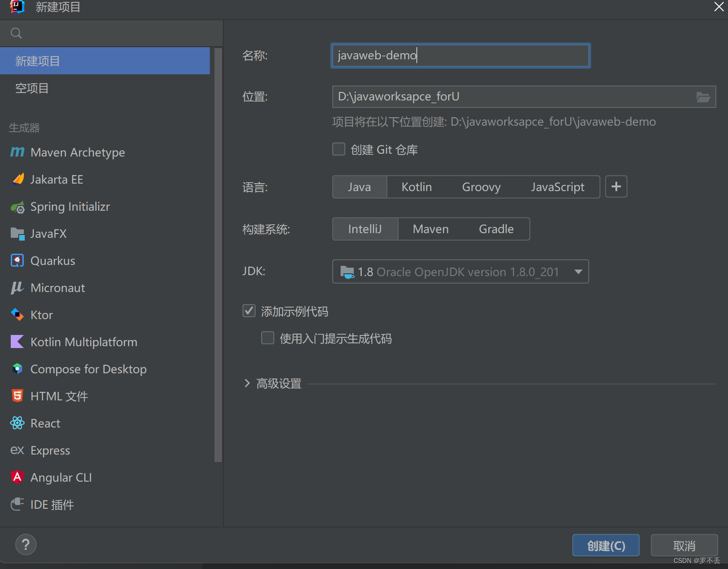Click the Spring Initializr leaf icon
The width and height of the screenshot is (728, 569).
(17, 207)
